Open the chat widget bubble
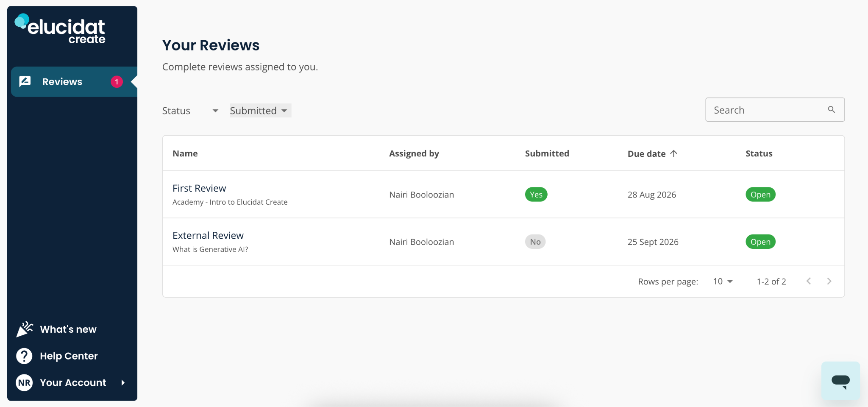 pyautogui.click(x=840, y=381)
